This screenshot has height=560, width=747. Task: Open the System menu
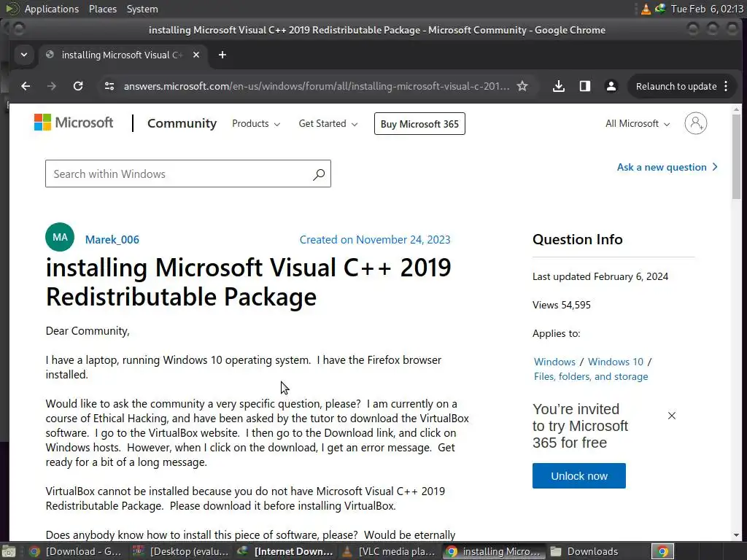click(142, 9)
